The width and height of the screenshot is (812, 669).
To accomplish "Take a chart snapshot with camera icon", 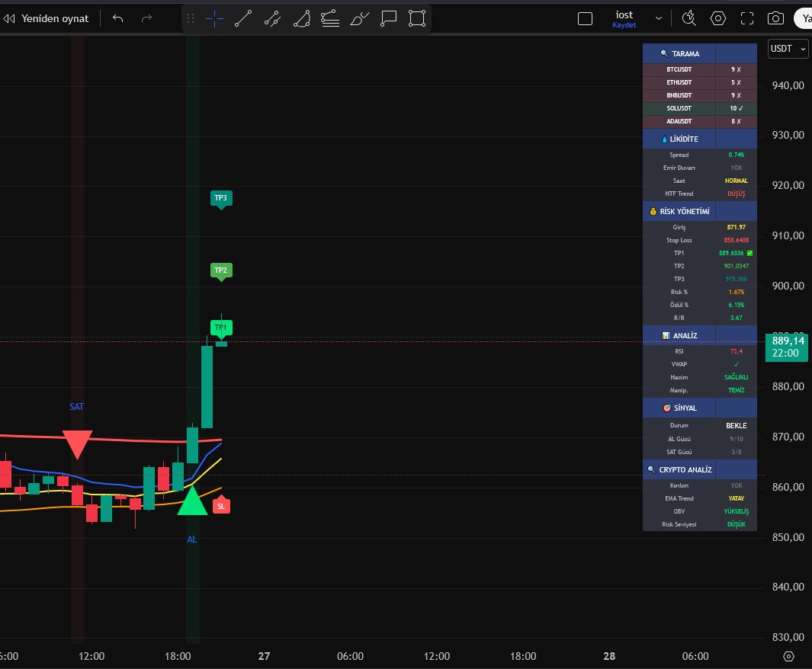I will pos(775,18).
